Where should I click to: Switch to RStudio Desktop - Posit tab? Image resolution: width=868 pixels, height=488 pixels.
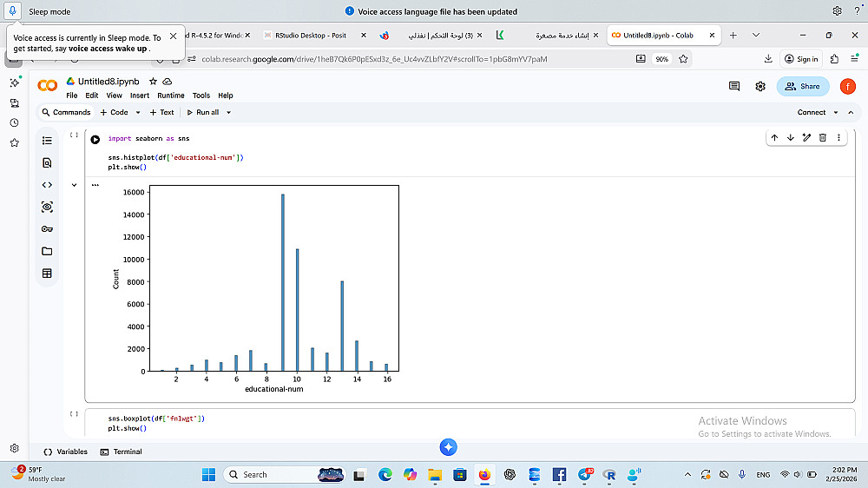[x=311, y=35]
